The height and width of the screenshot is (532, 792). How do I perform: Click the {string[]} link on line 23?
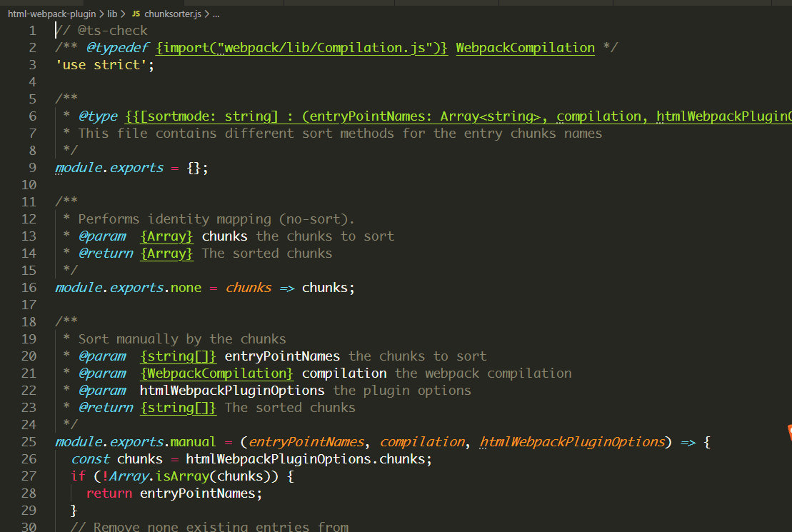(x=178, y=407)
